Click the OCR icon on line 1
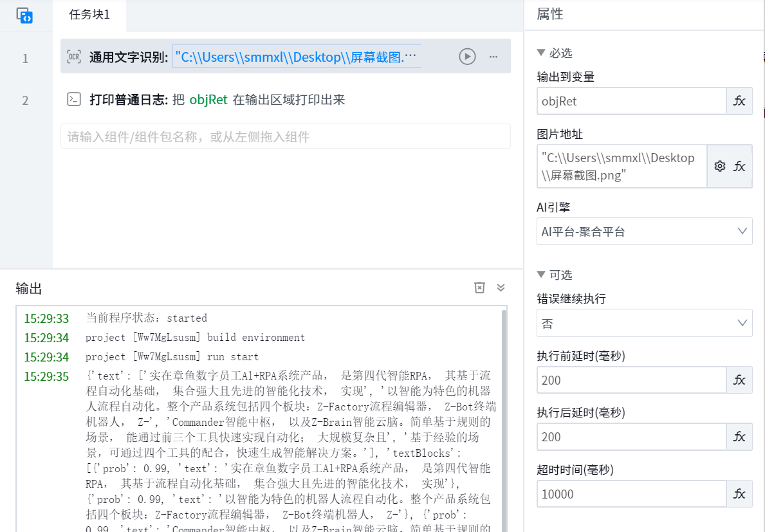765x532 pixels. pos(75,57)
